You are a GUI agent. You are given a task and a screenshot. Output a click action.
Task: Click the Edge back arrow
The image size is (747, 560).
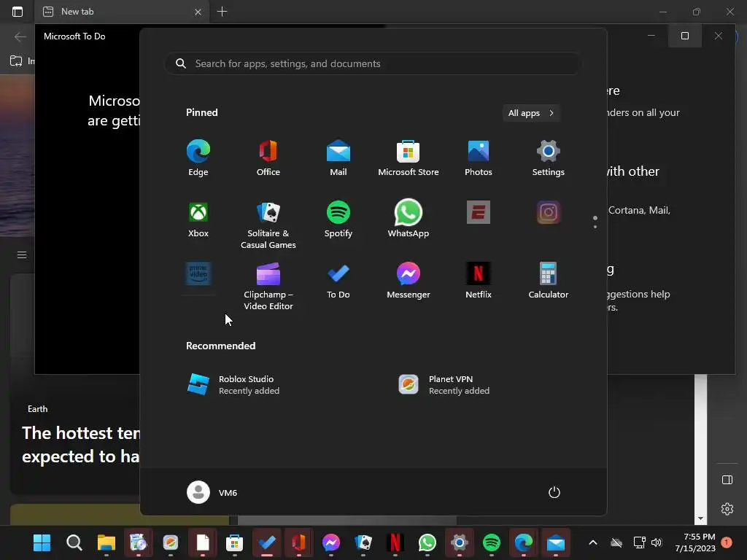(x=20, y=36)
